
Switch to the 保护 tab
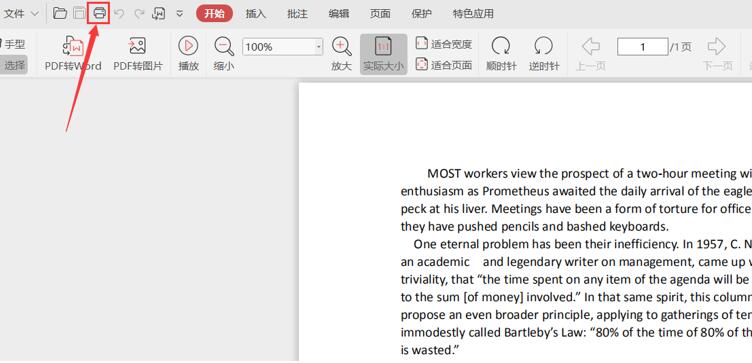pos(422,14)
